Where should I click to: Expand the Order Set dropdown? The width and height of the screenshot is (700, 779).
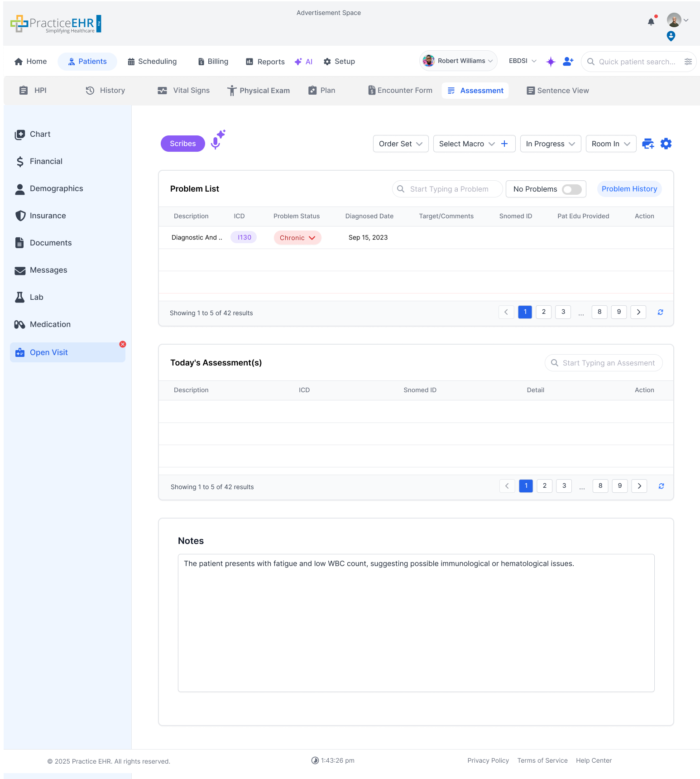[x=401, y=144]
